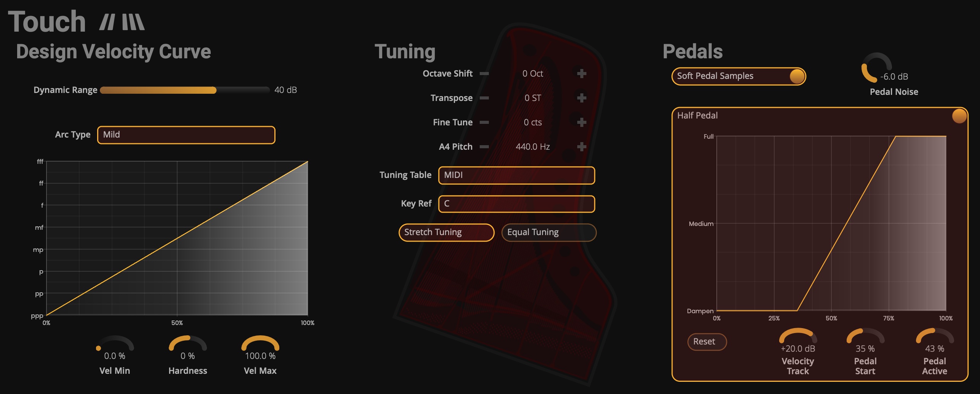Open the Tuning Table dropdown
980x394 pixels.
[x=516, y=175]
